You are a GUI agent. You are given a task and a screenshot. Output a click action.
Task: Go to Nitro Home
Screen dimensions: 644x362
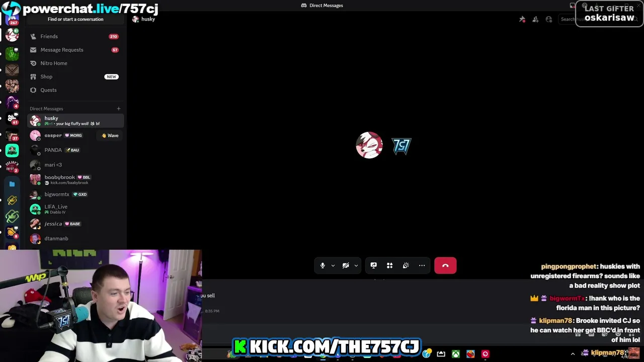(75, 63)
